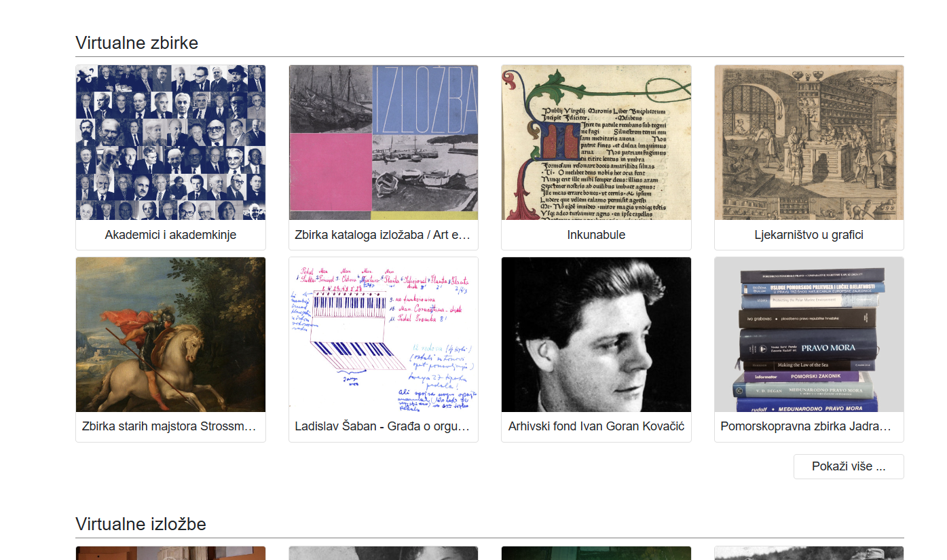Follow the Zbirka kataloga izložaba link
947x560 pixels.
tap(383, 235)
